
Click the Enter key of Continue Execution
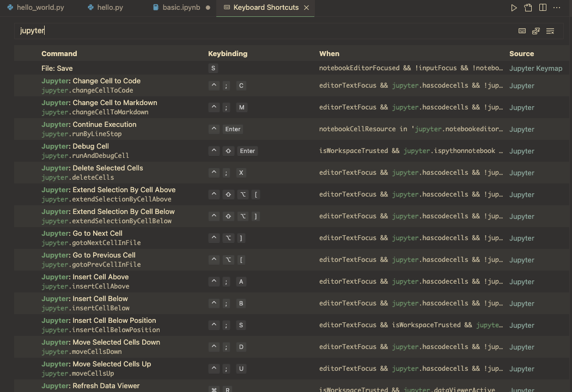coord(233,129)
